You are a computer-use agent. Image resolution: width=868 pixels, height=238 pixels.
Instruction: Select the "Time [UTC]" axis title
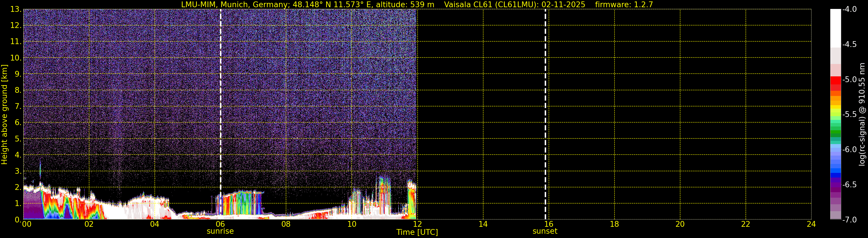coord(417,232)
